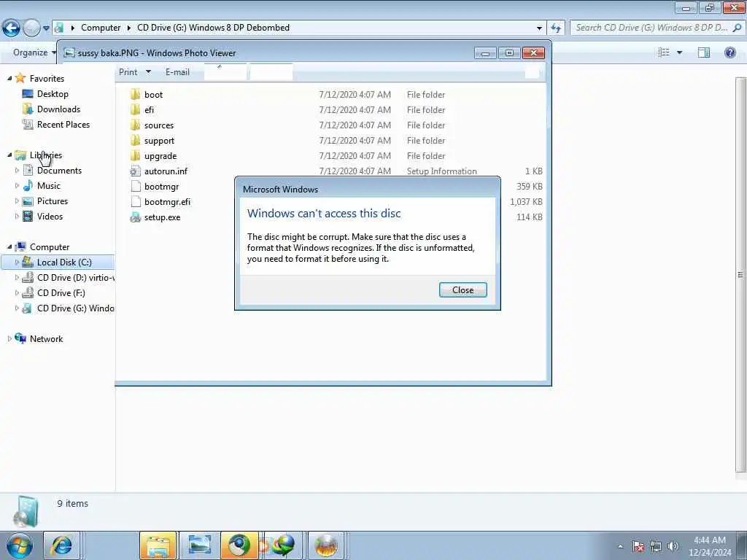Click the taskbar clock 4:44 AM
Image resolution: width=747 pixels, height=560 pixels.
[x=709, y=540]
